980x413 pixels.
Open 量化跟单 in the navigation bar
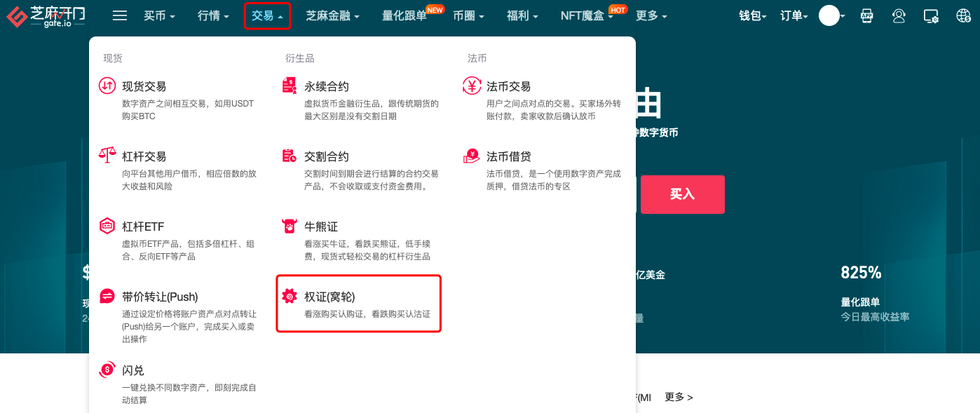[x=404, y=15]
